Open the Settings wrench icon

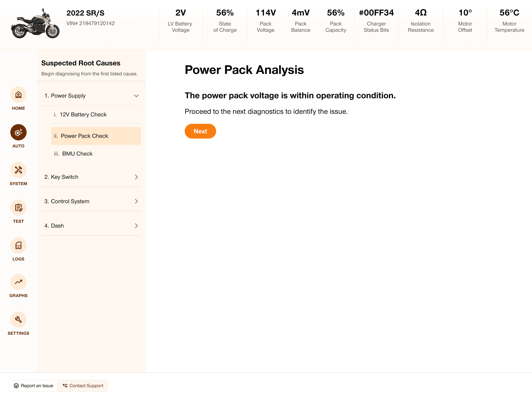click(x=18, y=320)
